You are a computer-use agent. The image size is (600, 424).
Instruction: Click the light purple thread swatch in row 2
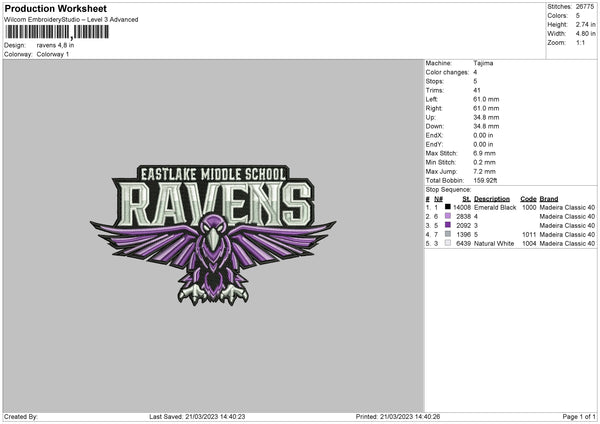point(448,216)
